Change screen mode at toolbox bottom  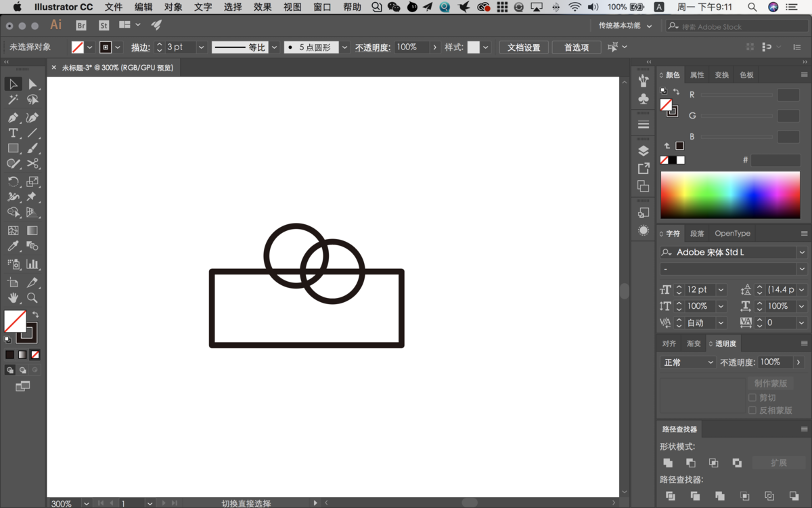(22, 386)
